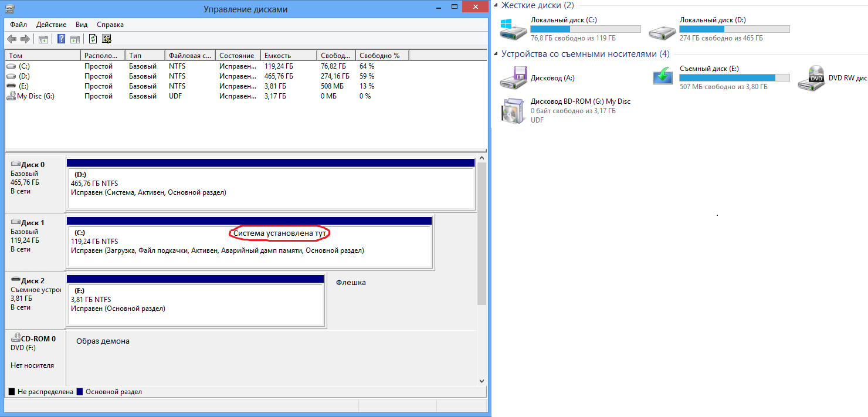The width and height of the screenshot is (868, 417).
Task: Collapse the Устройства со съемными носителями group
Action: [496, 54]
